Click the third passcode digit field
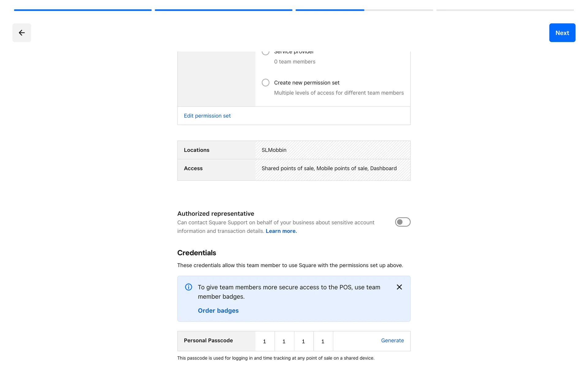Screen dimensions: 588x368 point(303,341)
